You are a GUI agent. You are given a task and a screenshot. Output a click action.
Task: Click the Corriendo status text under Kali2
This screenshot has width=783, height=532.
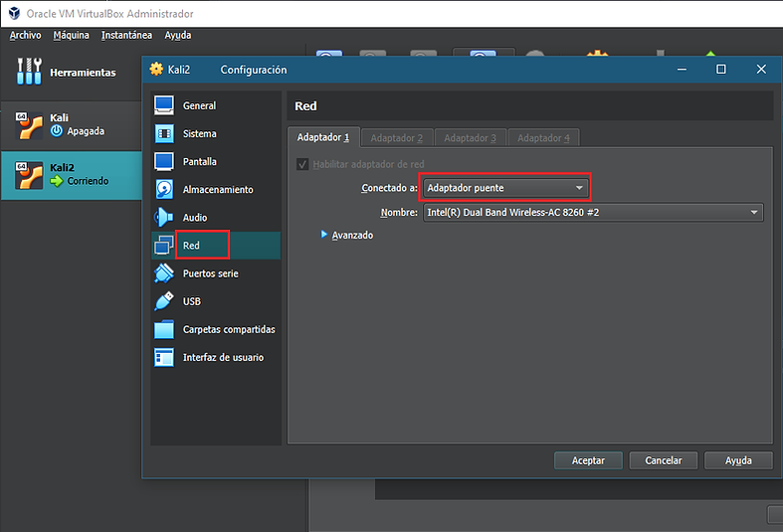pyautogui.click(x=88, y=181)
